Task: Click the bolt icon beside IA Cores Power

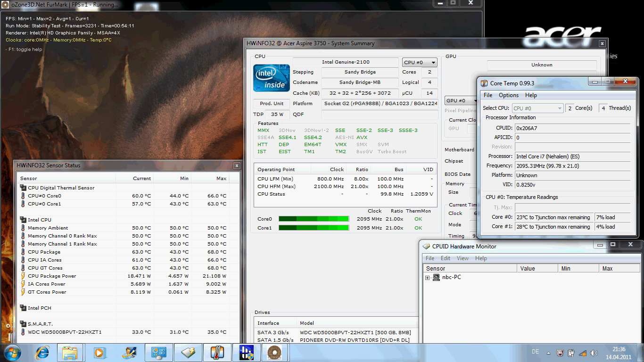Action: (23, 284)
